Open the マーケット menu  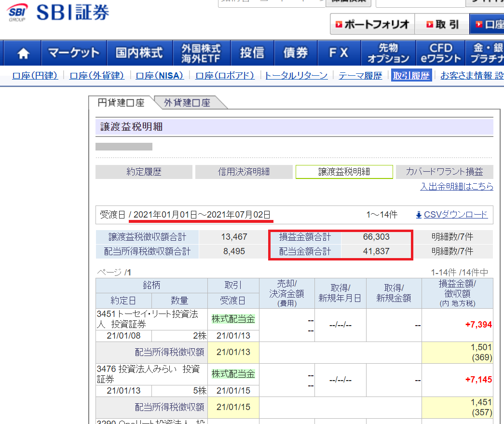pyautogui.click(x=74, y=53)
